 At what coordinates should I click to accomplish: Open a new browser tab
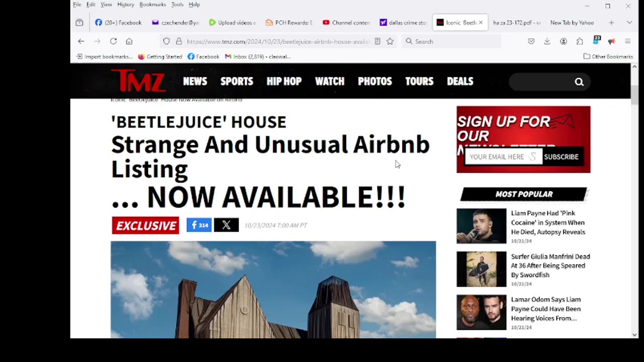pyautogui.click(x=611, y=23)
